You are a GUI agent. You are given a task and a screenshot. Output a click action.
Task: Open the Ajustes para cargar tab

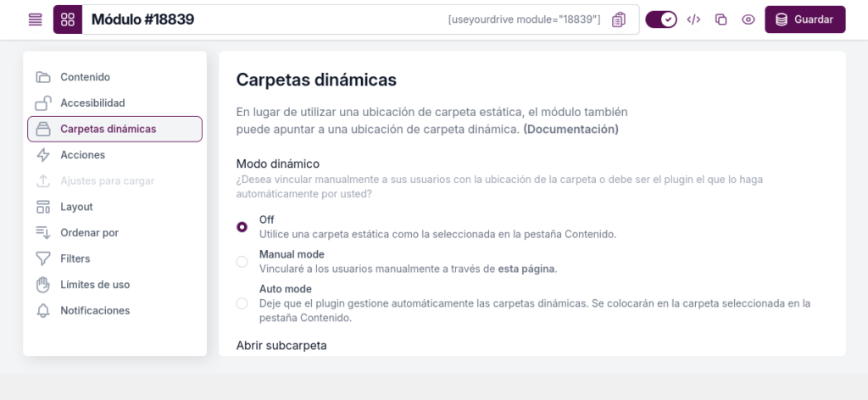point(114,181)
